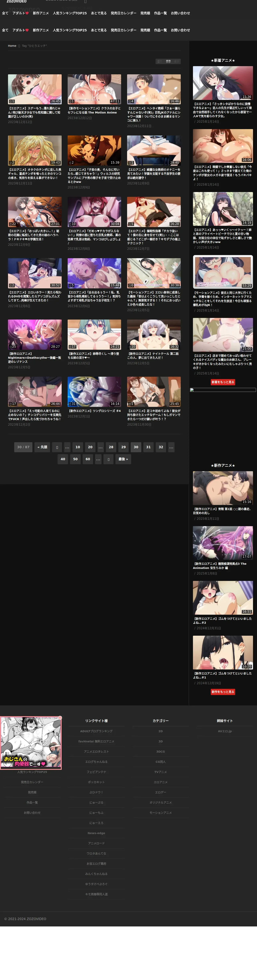
Task: Go to pagination page 28
Action: pyautogui.click(x=111, y=447)
